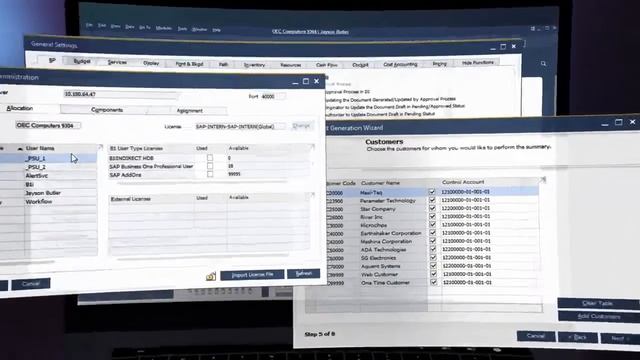Click the Import License File button
Screen dimensions: 640x360
pos(252,275)
